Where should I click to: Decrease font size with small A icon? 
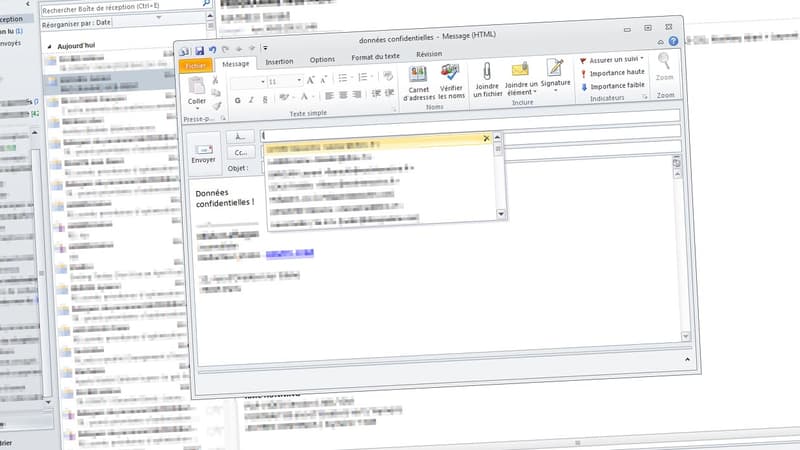pos(323,79)
